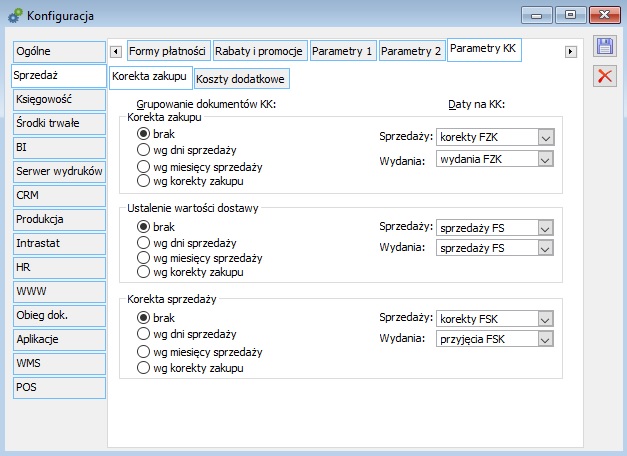Open the HR section
This screenshot has height=456, width=627.
point(59,268)
